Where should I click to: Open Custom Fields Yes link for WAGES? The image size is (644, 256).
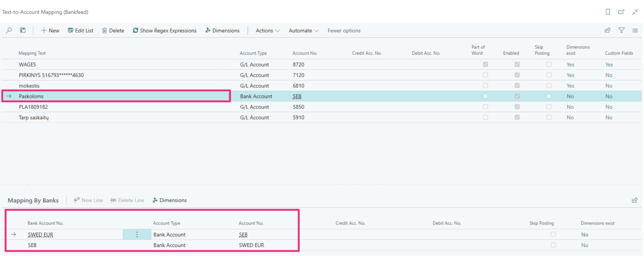tap(609, 65)
